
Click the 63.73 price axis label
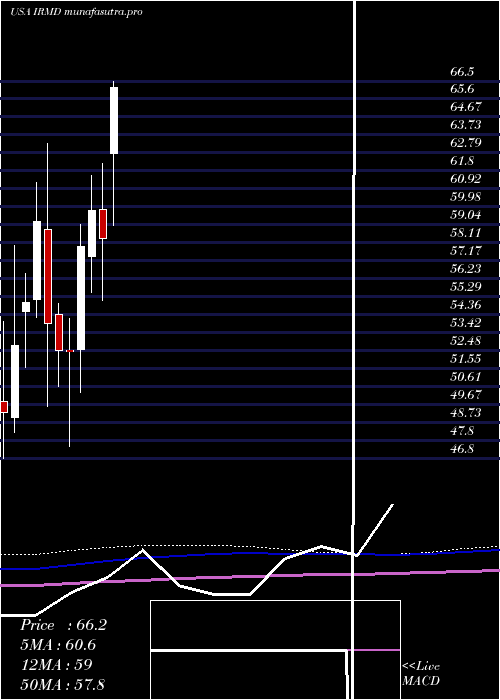[x=466, y=125]
